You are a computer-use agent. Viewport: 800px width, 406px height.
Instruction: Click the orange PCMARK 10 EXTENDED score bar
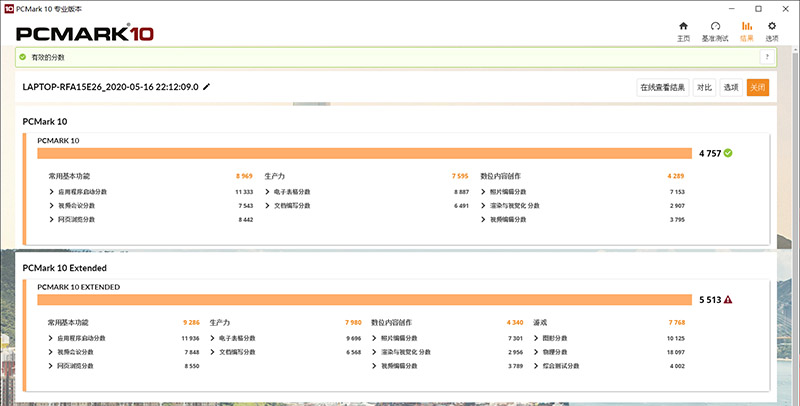click(364, 299)
